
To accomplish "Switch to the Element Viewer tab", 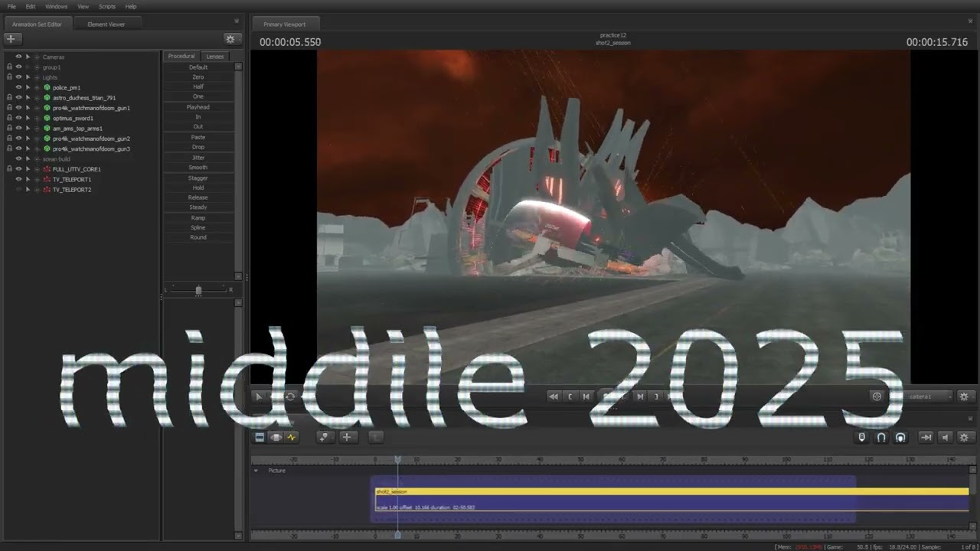I will pos(106,24).
